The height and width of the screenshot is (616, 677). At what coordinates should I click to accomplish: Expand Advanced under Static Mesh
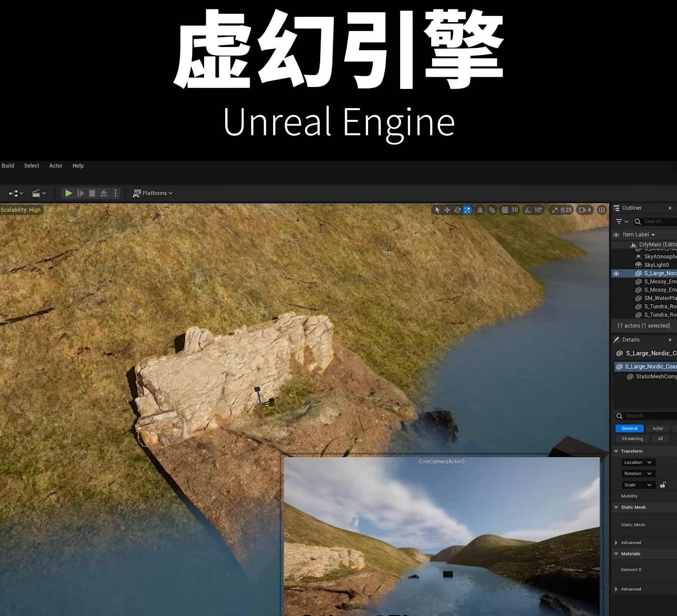pos(616,543)
